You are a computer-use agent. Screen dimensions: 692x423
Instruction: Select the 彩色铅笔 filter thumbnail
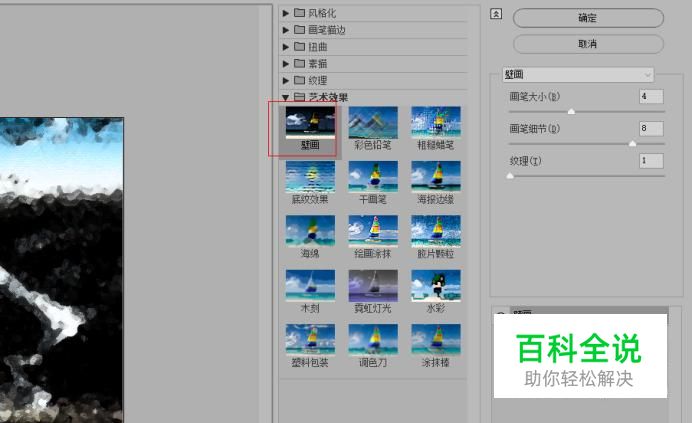click(373, 122)
